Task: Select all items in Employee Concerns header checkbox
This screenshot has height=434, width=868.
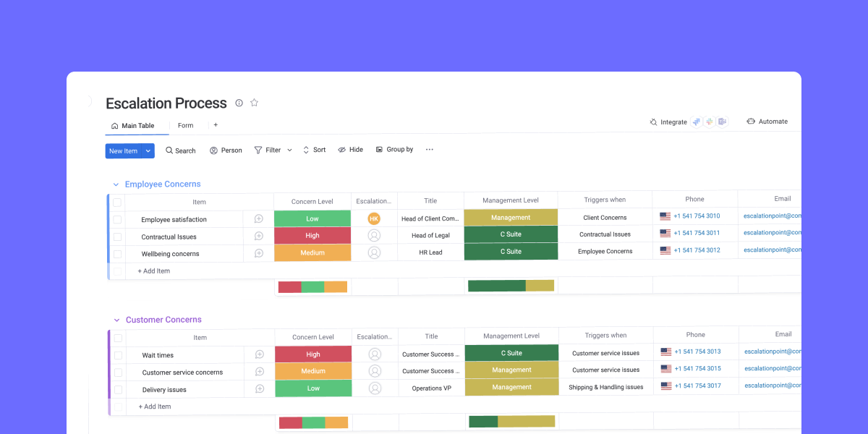Action: pos(117,203)
